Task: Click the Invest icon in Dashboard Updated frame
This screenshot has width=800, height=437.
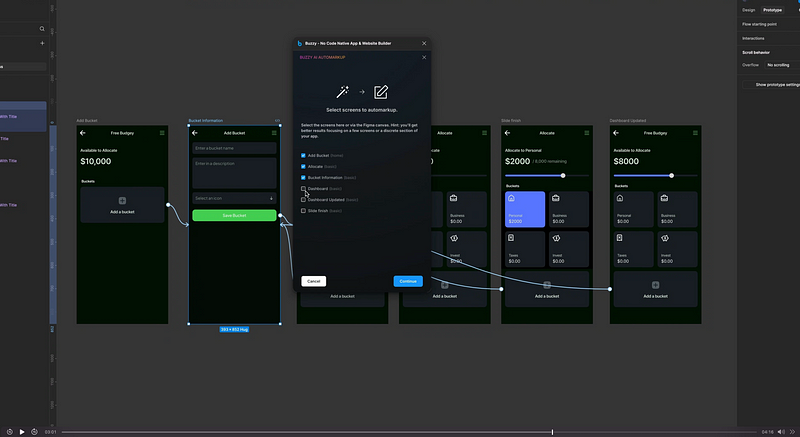Action: [664, 238]
